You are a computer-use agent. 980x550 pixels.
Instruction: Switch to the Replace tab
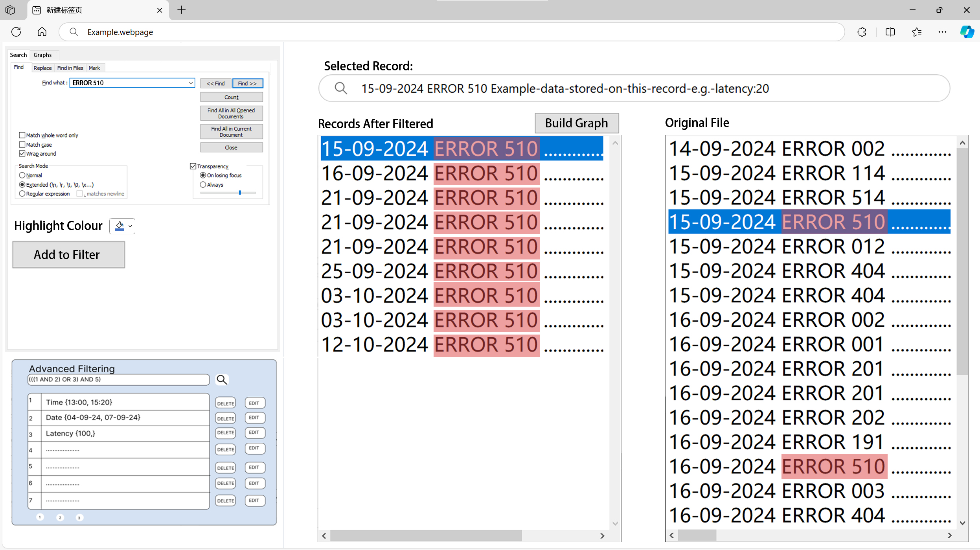pyautogui.click(x=42, y=68)
